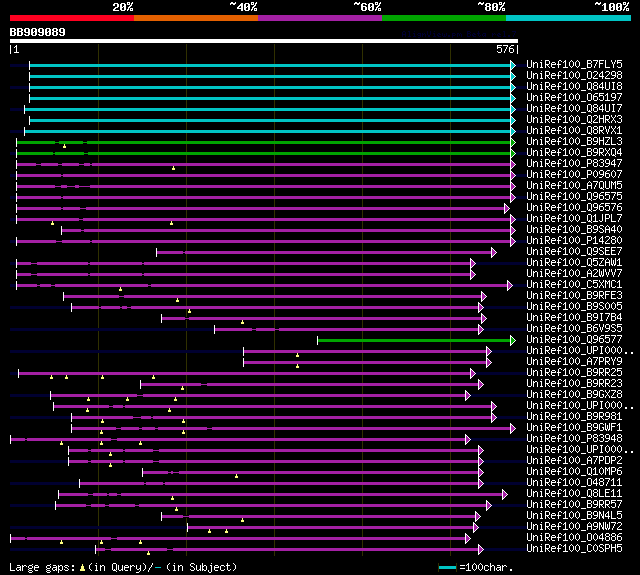This screenshot has height=575, width=640.
Task: Select the UniRef100_A7PRY9 label
Action: tap(574, 362)
